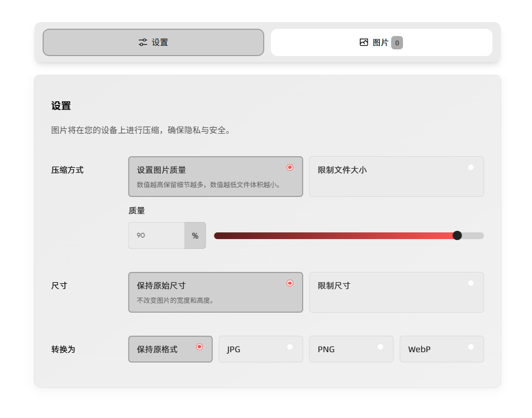
Task: Choose 保持原始尺寸 size option
Action: (215, 292)
